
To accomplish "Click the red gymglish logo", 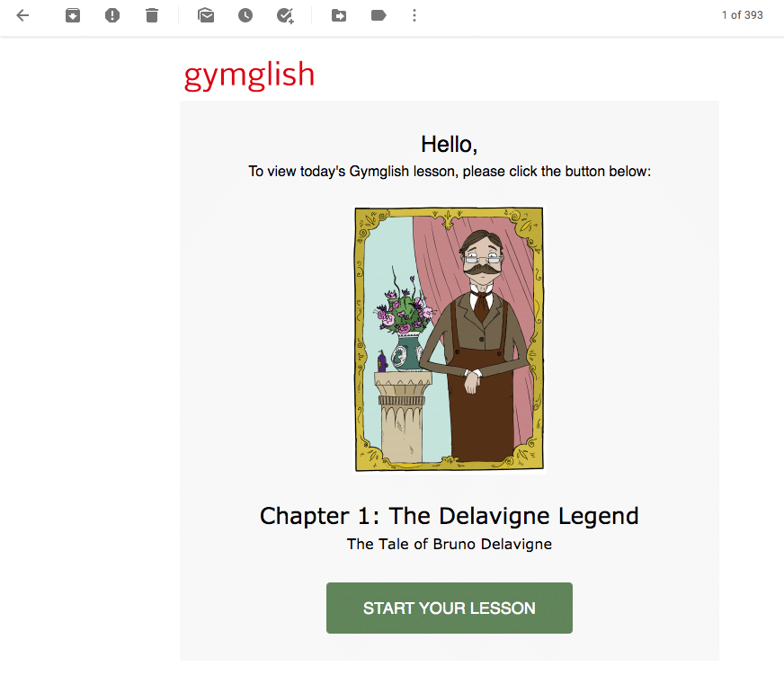I will pos(249,75).
